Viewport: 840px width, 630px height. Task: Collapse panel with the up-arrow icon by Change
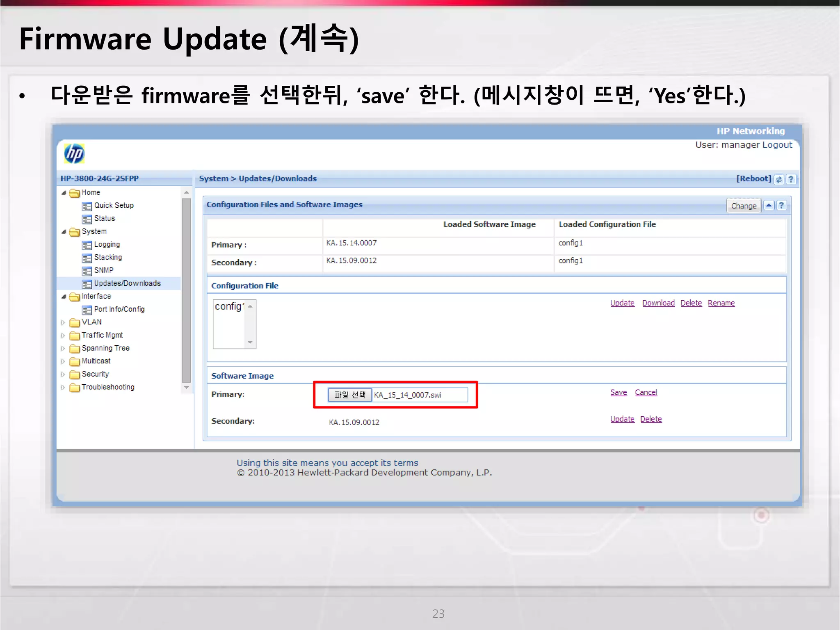[769, 205]
